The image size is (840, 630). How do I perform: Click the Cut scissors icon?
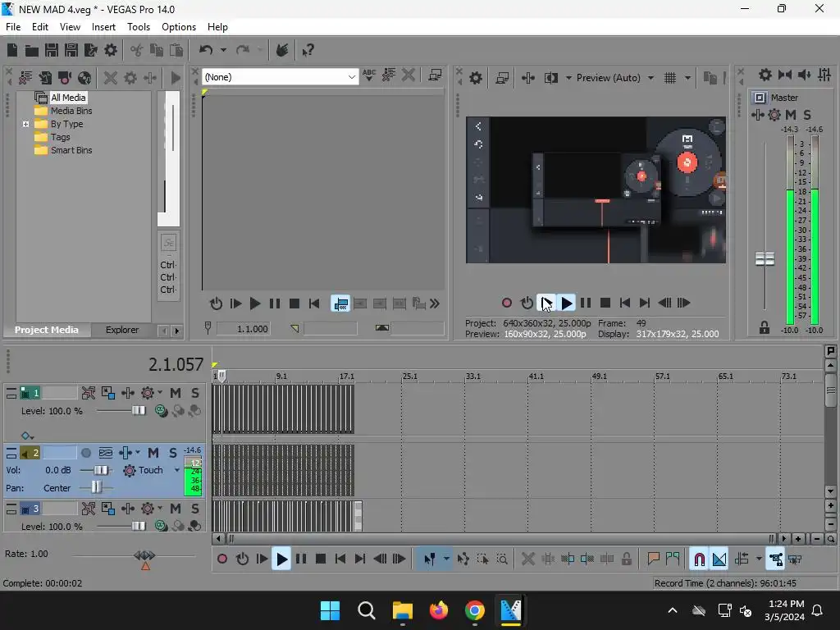[137, 50]
